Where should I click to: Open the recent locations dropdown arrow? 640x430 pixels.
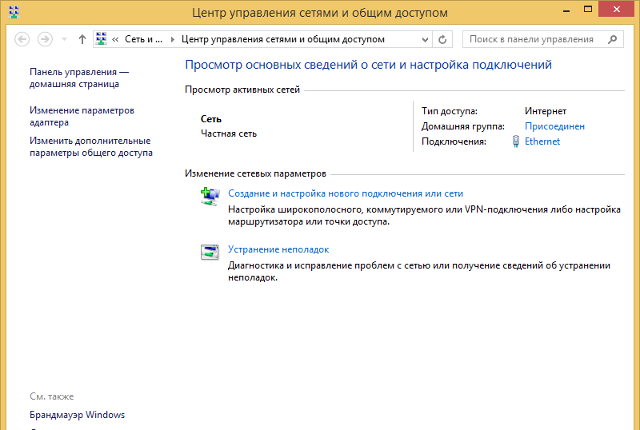(x=64, y=39)
